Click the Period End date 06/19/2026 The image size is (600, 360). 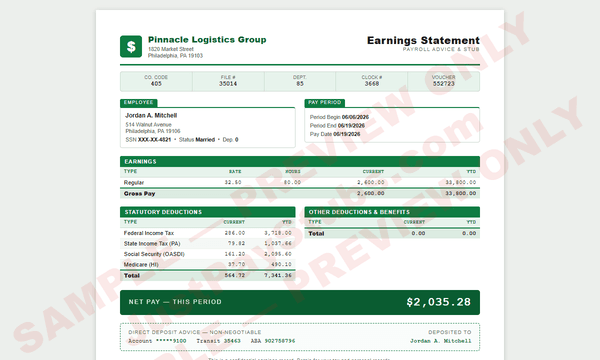pyautogui.click(x=351, y=125)
